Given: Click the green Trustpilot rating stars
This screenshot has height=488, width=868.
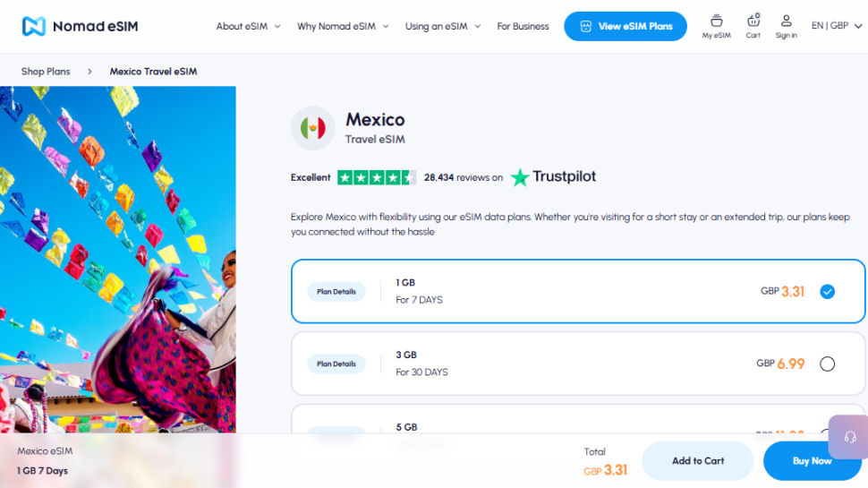Looking at the screenshot, I should [x=377, y=178].
